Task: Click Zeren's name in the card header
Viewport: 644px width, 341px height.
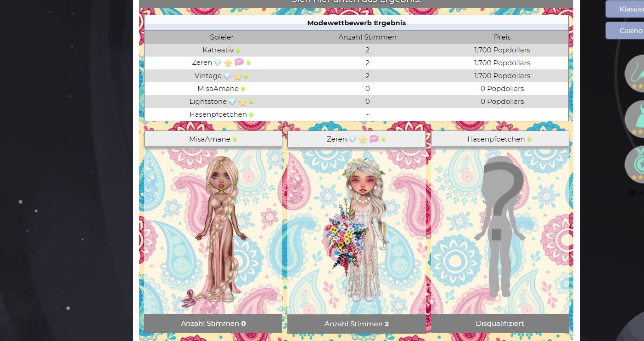Action: coord(337,139)
